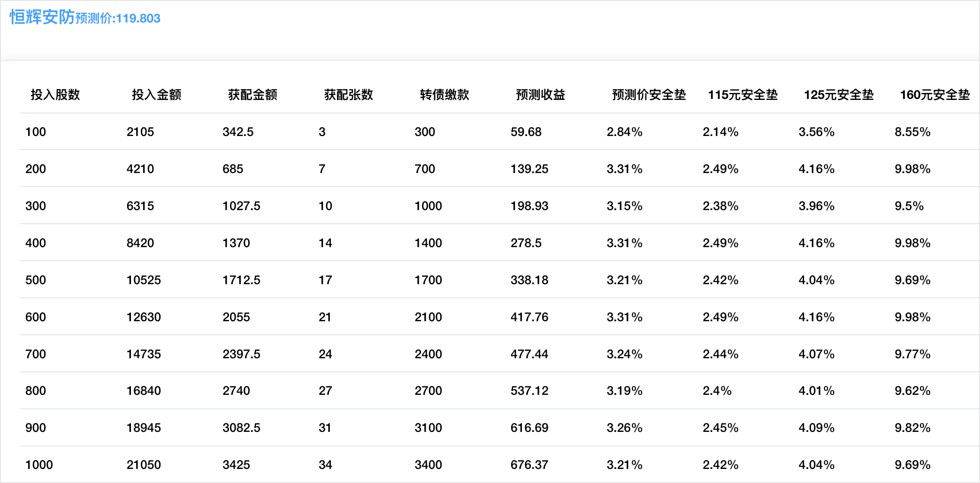The width and height of the screenshot is (980, 483).
Task: Click the 预测收益 column header
Action: [540, 95]
